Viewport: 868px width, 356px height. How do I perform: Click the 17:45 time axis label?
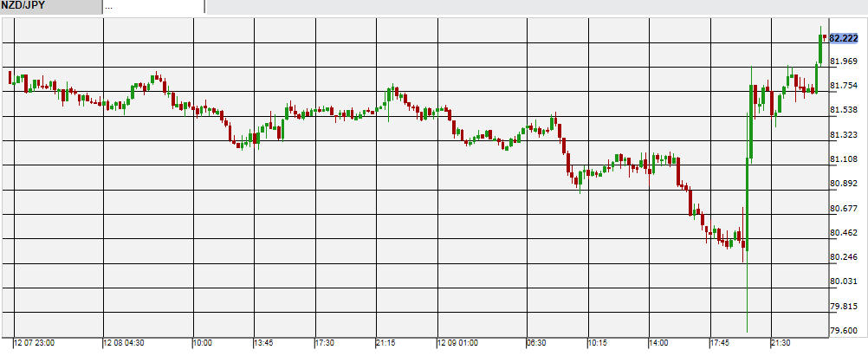point(721,343)
